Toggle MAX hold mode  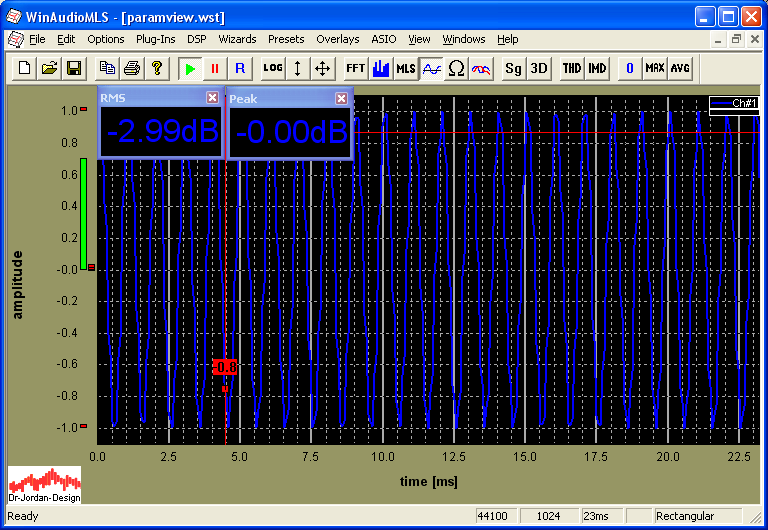655,68
